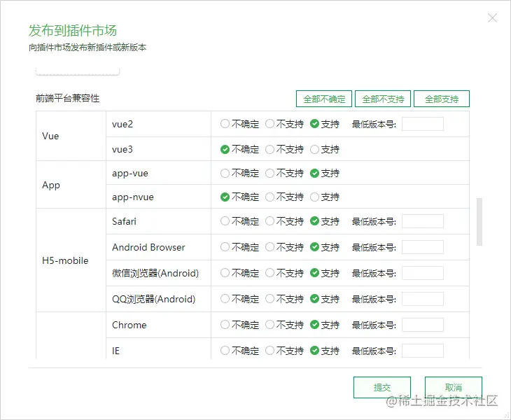Enter Chrome minimum version field
Viewport: 511px width, 420px height.
422,325
